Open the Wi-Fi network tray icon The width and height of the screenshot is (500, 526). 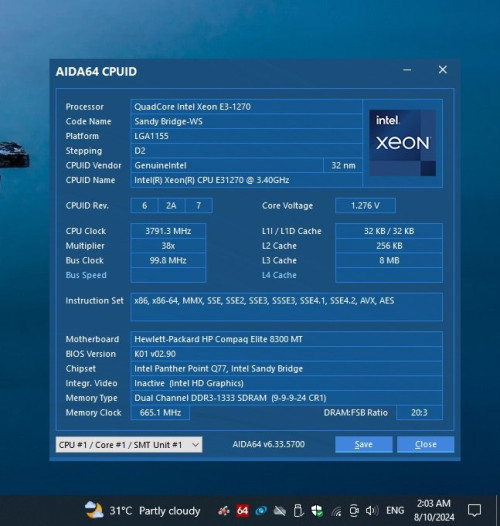click(336, 511)
